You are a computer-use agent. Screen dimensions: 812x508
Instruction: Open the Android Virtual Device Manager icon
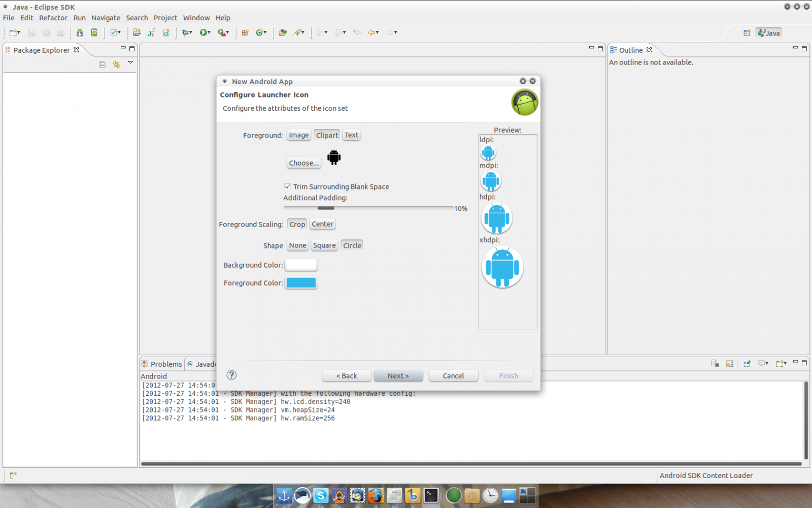point(94,33)
